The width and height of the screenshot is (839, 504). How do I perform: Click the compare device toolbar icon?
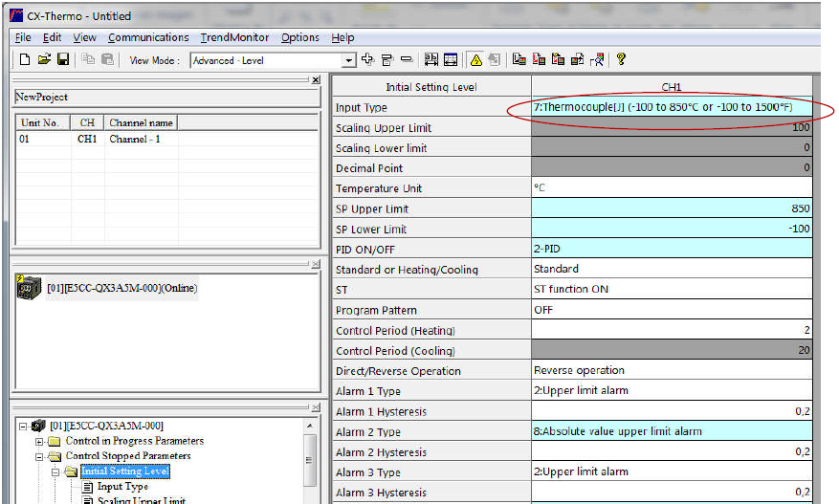pyautogui.click(x=577, y=59)
